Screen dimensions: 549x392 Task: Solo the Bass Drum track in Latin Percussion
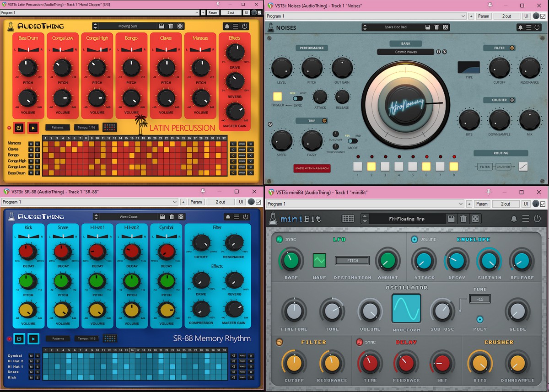point(38,173)
